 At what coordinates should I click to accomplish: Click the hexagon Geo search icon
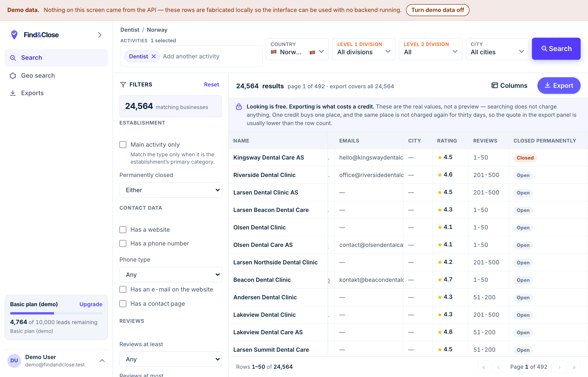13,76
